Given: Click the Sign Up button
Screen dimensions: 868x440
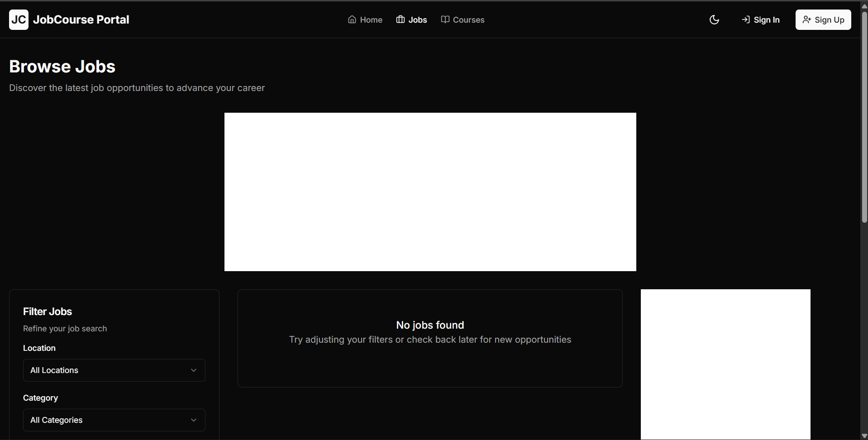Looking at the screenshot, I should [823, 19].
